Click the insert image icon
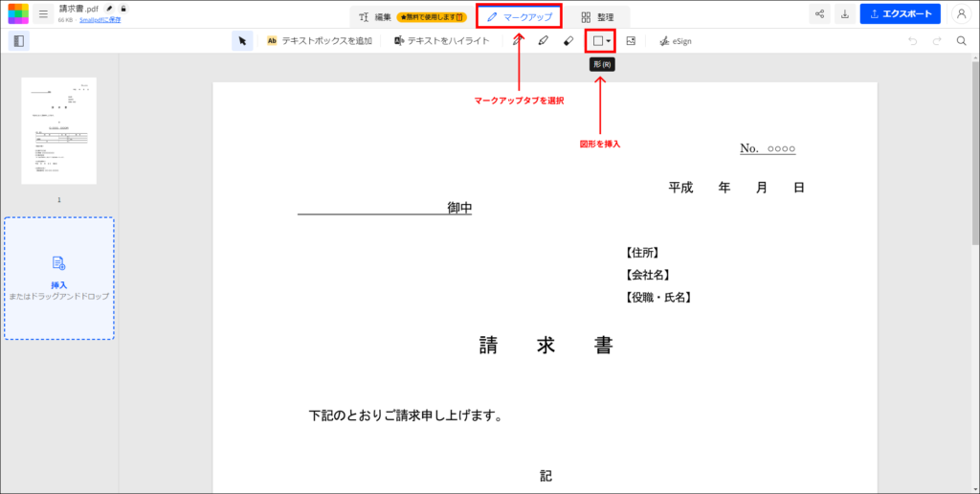The width and height of the screenshot is (980, 494). [631, 40]
